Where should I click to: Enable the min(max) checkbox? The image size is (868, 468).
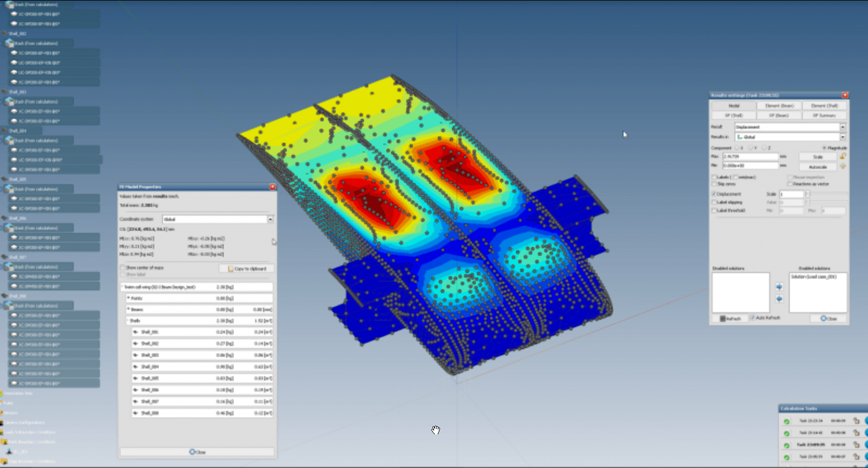(735, 177)
